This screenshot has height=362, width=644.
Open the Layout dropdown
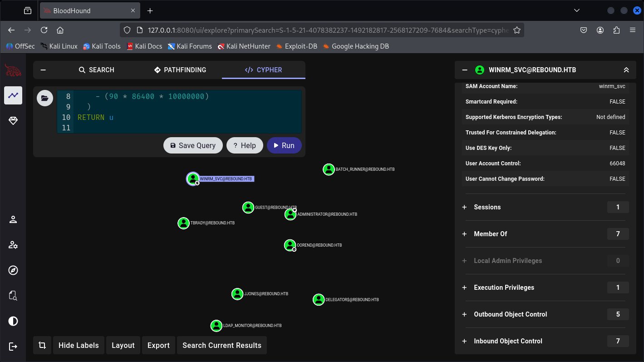pyautogui.click(x=123, y=345)
